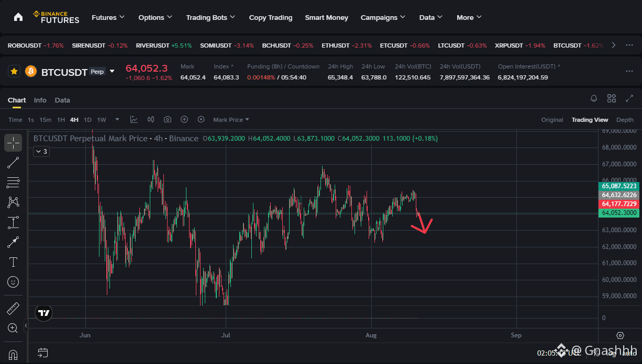Take a chart snapshot with camera icon
Viewport: 642px width, 364px height.
coord(168,120)
